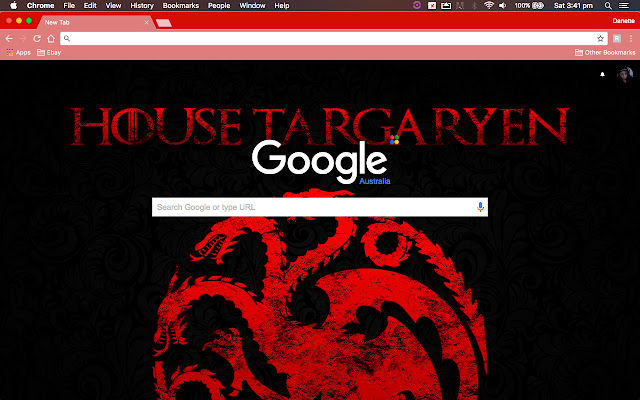
Task: Open the Edit menu
Action: tap(90, 5)
